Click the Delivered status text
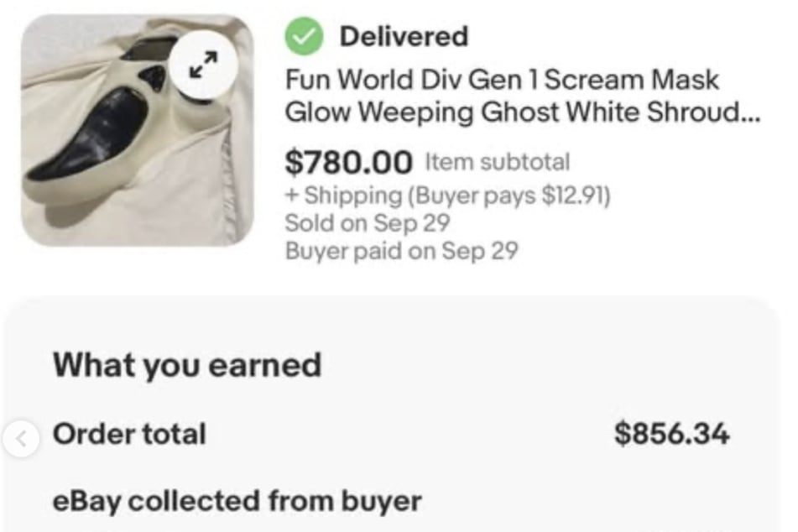 click(x=404, y=36)
